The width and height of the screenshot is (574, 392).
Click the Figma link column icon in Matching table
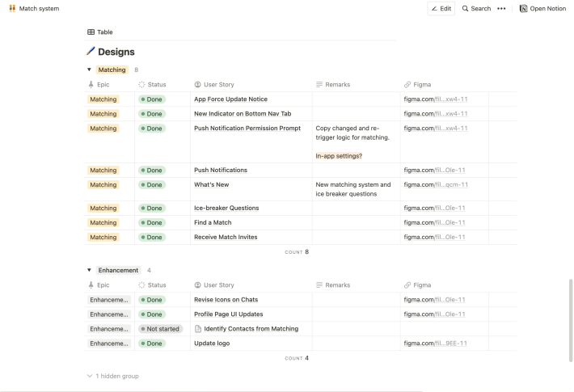click(x=407, y=84)
